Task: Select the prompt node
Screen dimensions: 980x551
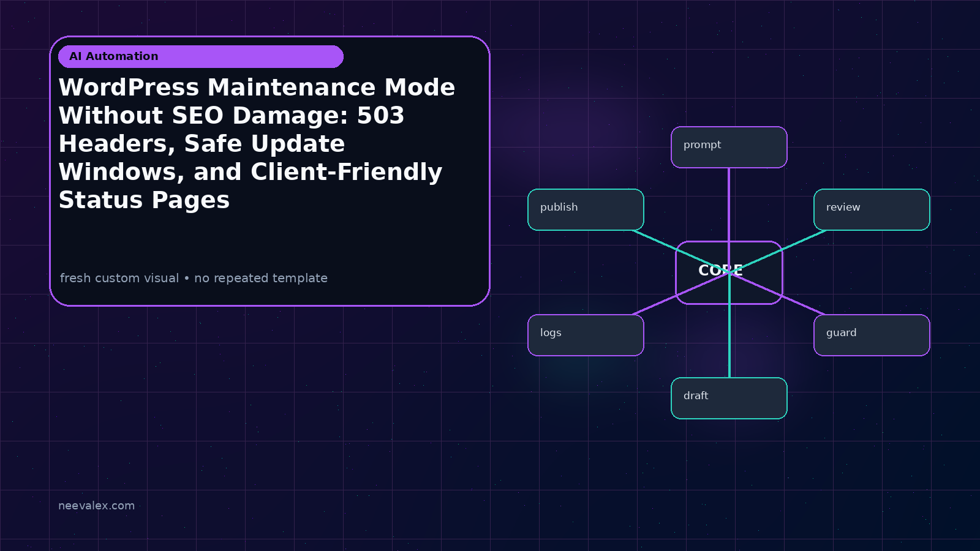Action: coord(729,147)
